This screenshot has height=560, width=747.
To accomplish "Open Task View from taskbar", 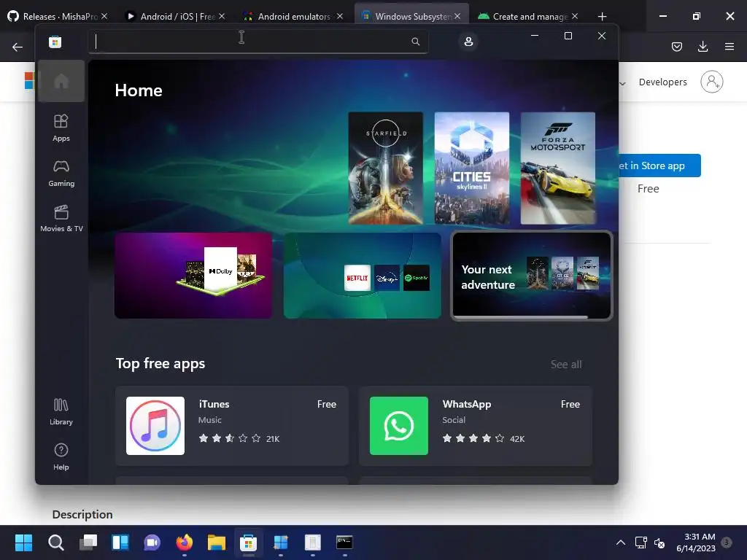I will [x=88, y=542].
